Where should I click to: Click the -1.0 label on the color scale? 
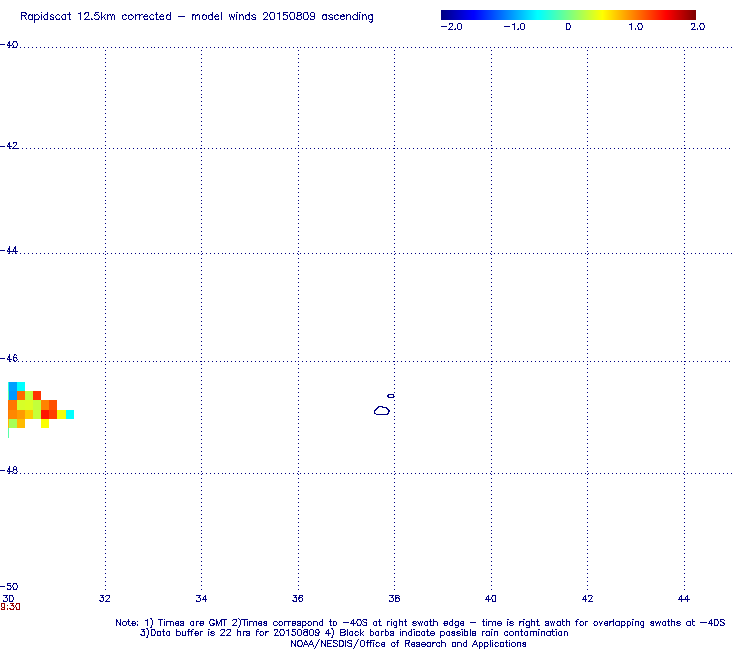514,27
